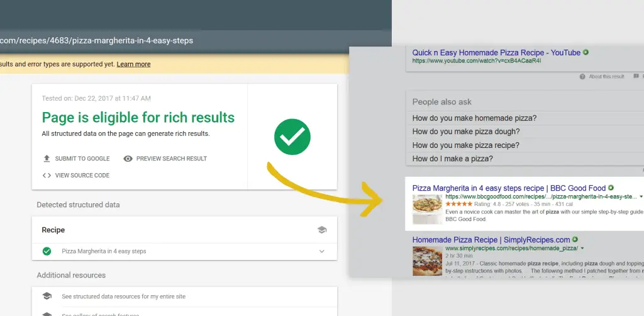Click the BBC Good Food pizza thumbnail
644x316 pixels.
427,209
